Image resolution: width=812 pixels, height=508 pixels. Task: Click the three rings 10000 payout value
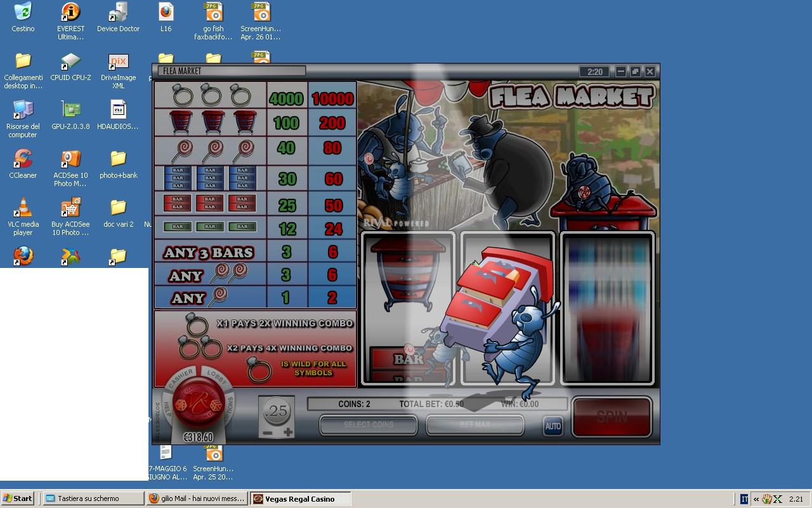tap(332, 98)
